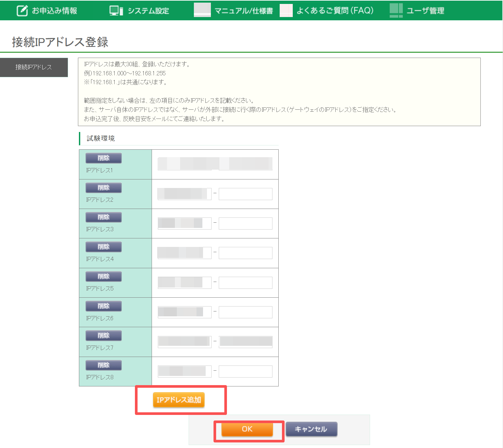This screenshot has width=503, height=448.
Task: Focus the IPアドレス4 range end field
Action: coord(246,253)
